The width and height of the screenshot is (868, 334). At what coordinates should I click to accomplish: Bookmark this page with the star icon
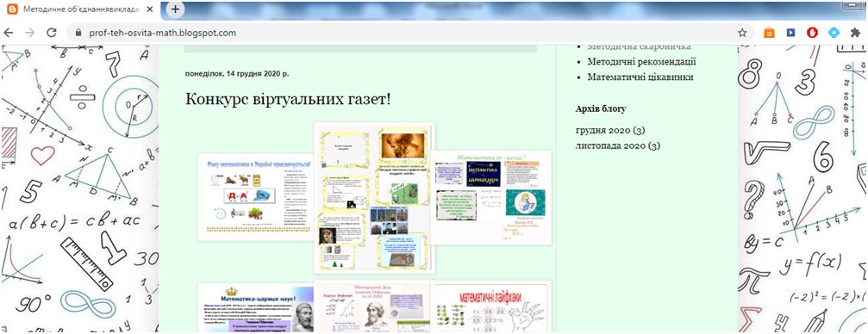coord(742,34)
